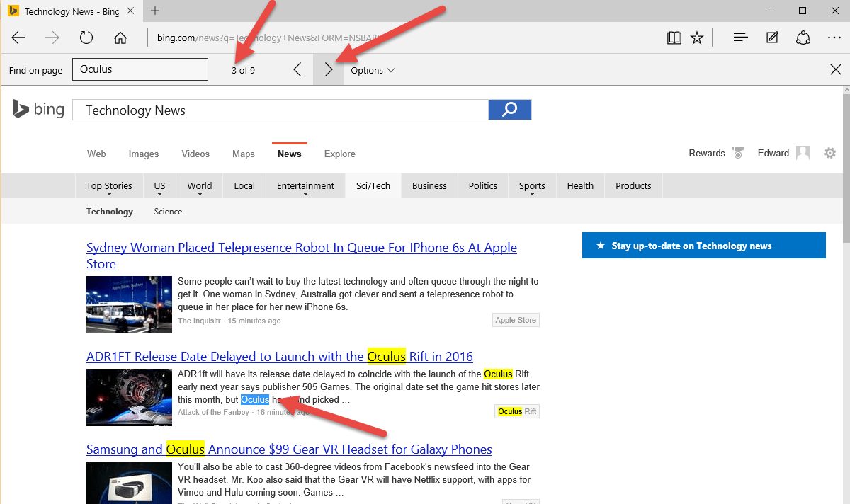Click the Rewards link
The image size is (850, 504).
pos(707,153)
